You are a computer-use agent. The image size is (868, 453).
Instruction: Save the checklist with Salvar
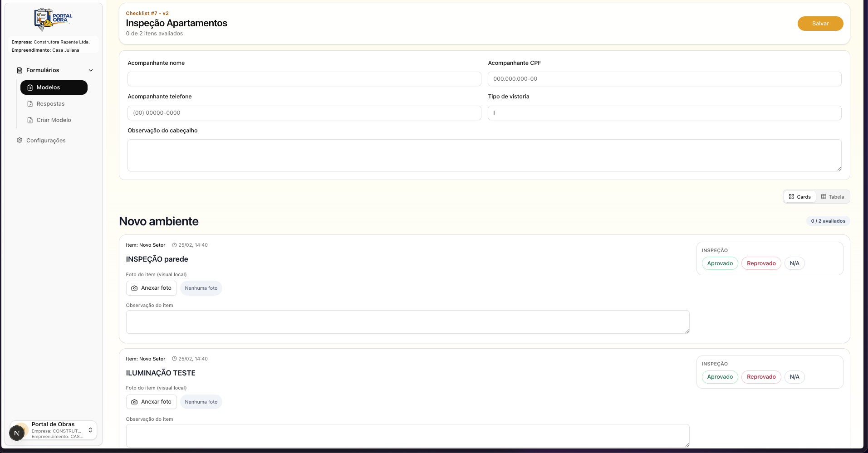point(820,24)
